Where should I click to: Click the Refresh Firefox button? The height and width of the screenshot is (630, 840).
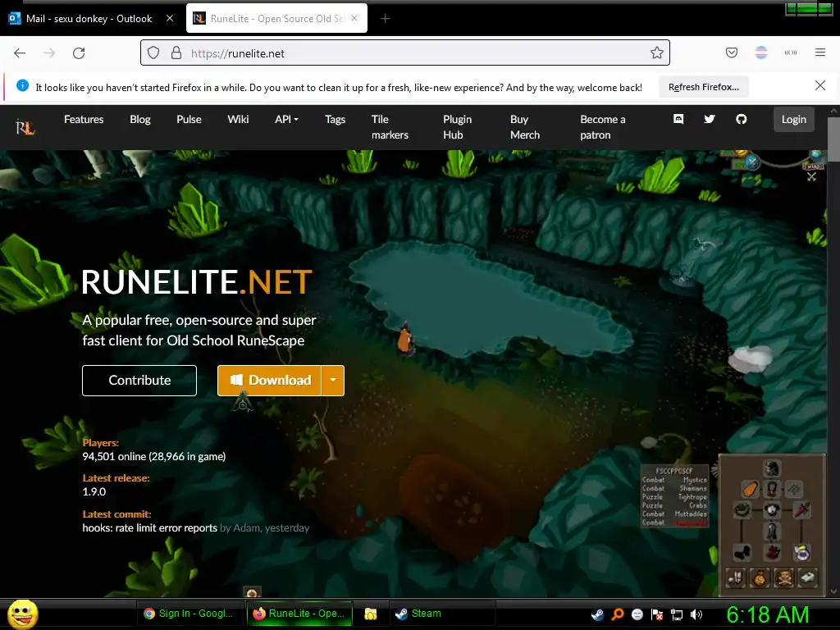703,87
